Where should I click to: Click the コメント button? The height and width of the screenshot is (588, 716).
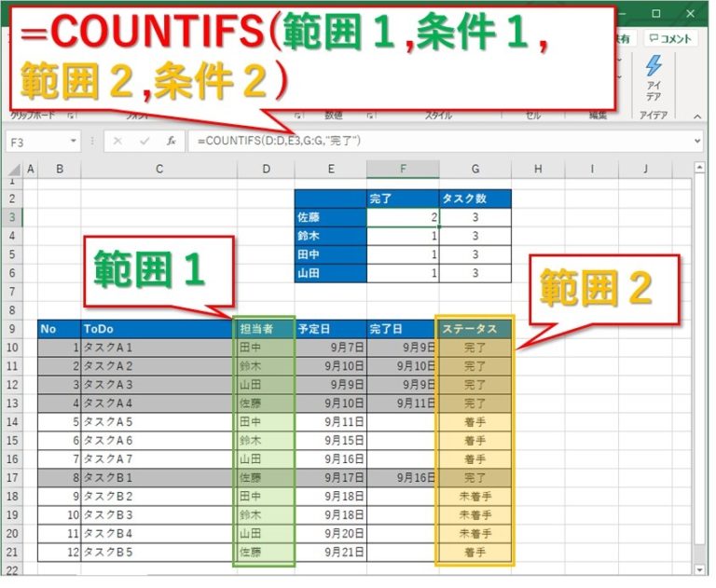pos(671,38)
